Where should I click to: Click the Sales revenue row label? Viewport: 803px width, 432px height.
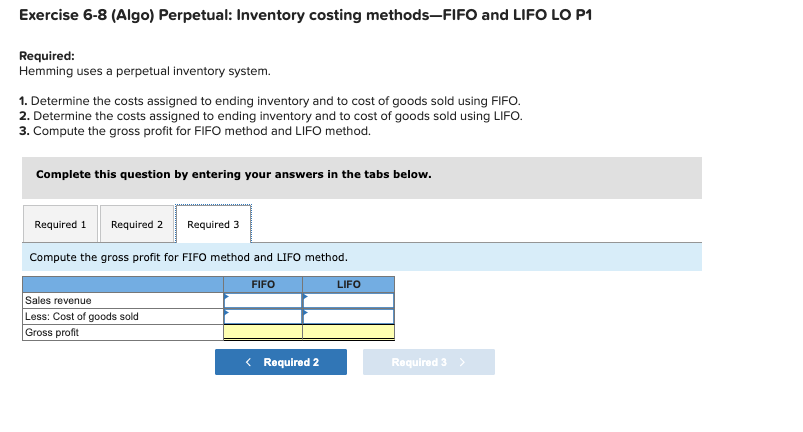[58, 300]
